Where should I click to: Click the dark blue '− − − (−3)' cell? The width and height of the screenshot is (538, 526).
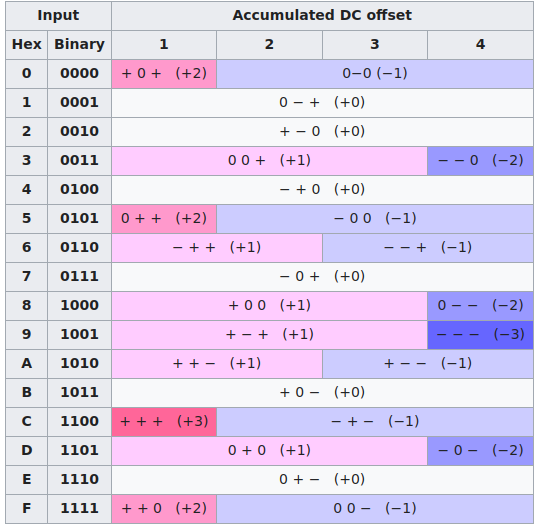pyautogui.click(x=480, y=335)
